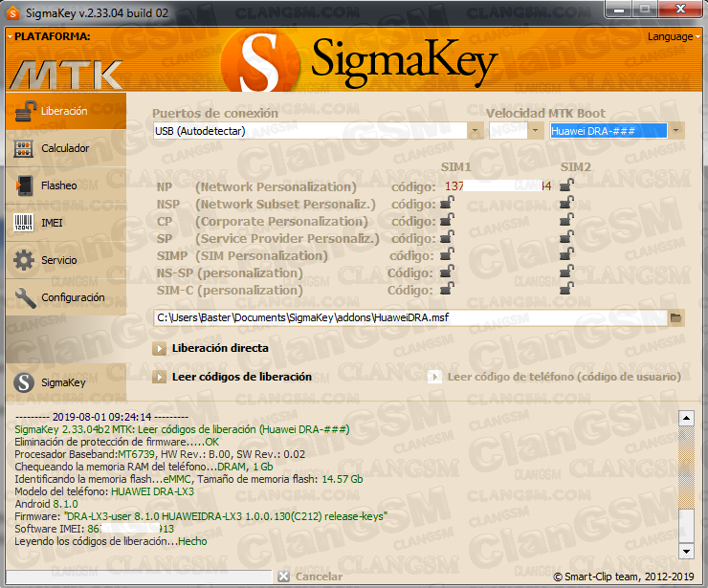Click the wrench icon beside Configuración
The width and height of the screenshot is (708, 588).
(25, 298)
